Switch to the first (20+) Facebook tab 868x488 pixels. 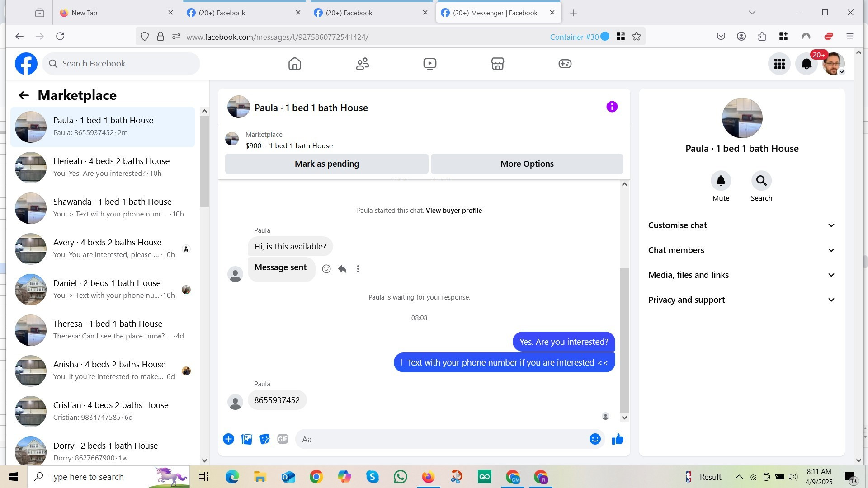point(243,13)
